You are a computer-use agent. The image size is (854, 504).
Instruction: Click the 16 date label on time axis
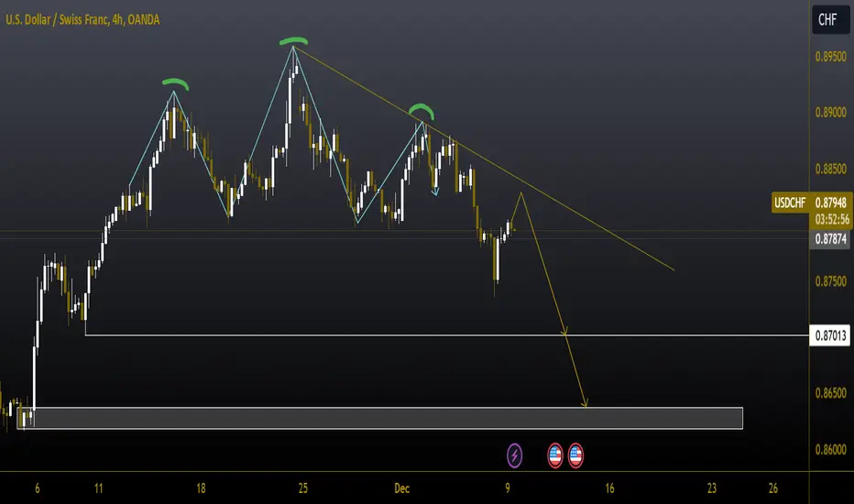(609, 488)
